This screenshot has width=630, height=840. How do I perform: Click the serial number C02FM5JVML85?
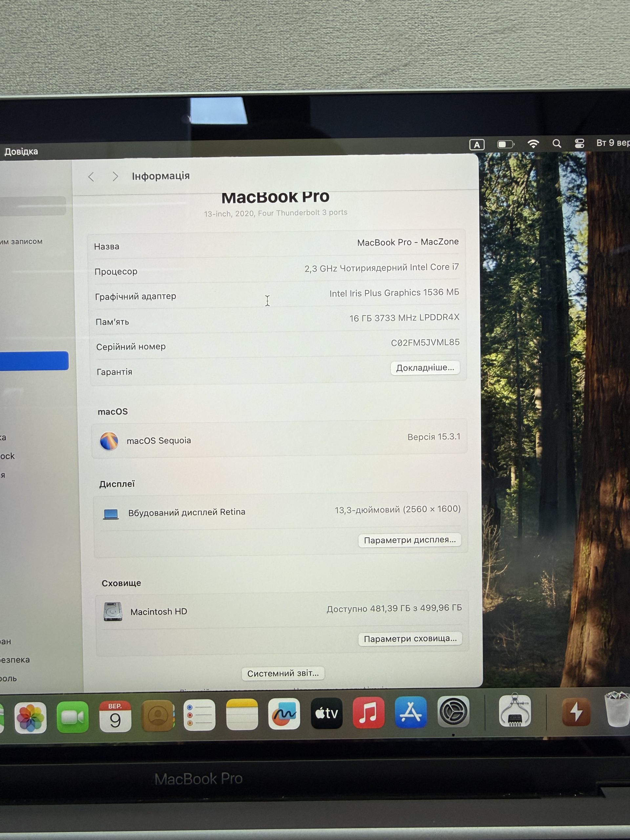[425, 343]
